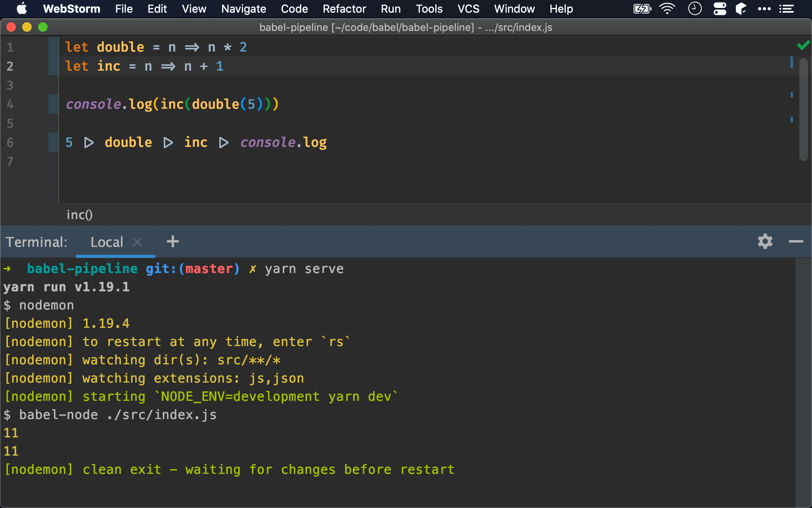
Task: Place cursor on 'inc' declaration in line 2
Action: [109, 66]
